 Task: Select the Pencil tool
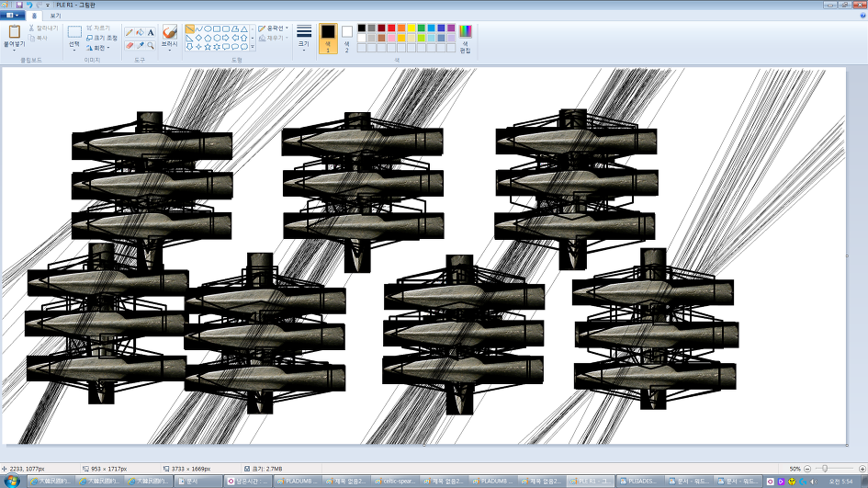coord(130,32)
